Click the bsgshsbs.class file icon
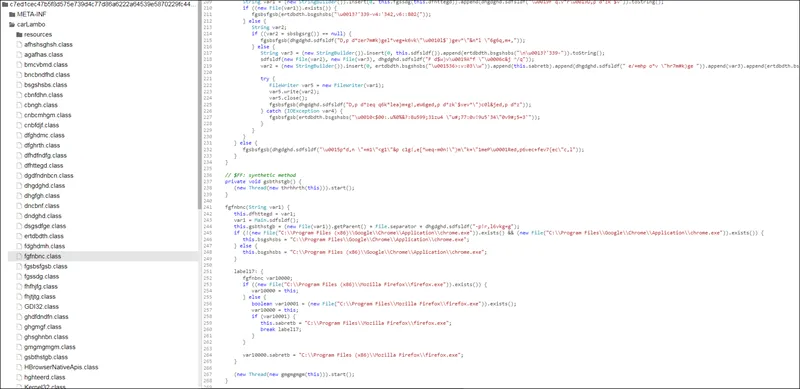 [x=19, y=85]
